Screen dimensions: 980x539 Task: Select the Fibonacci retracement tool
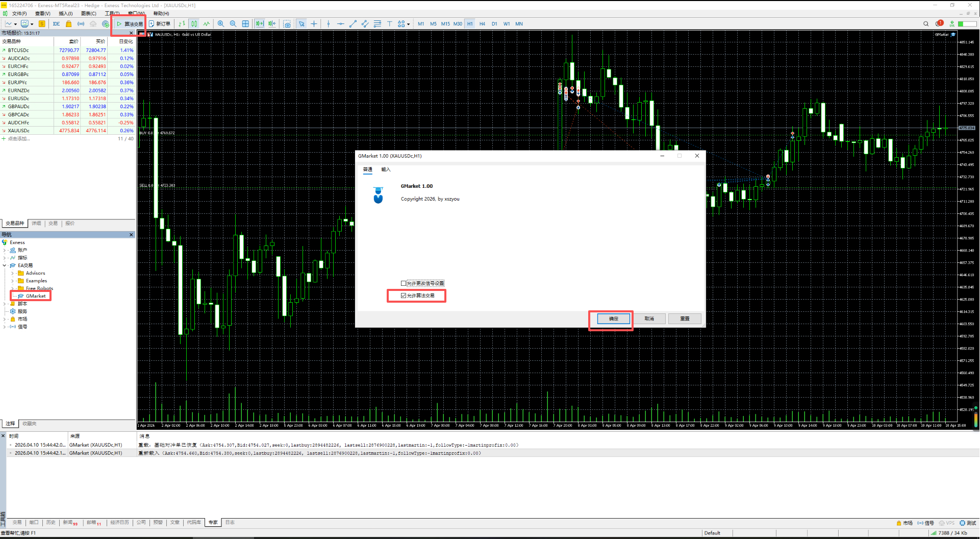pos(377,24)
